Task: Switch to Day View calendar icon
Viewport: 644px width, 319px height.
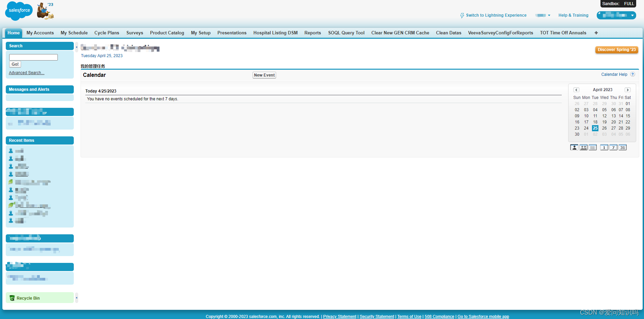Action: [604, 147]
